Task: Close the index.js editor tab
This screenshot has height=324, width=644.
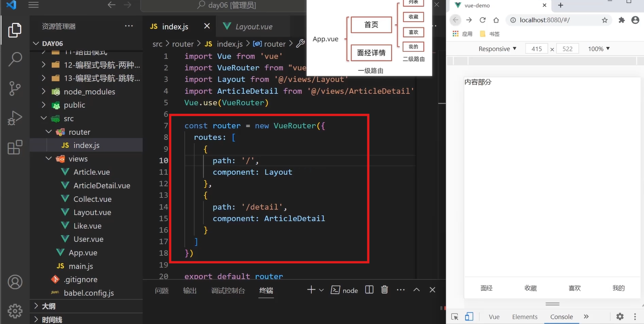Action: coord(207,26)
